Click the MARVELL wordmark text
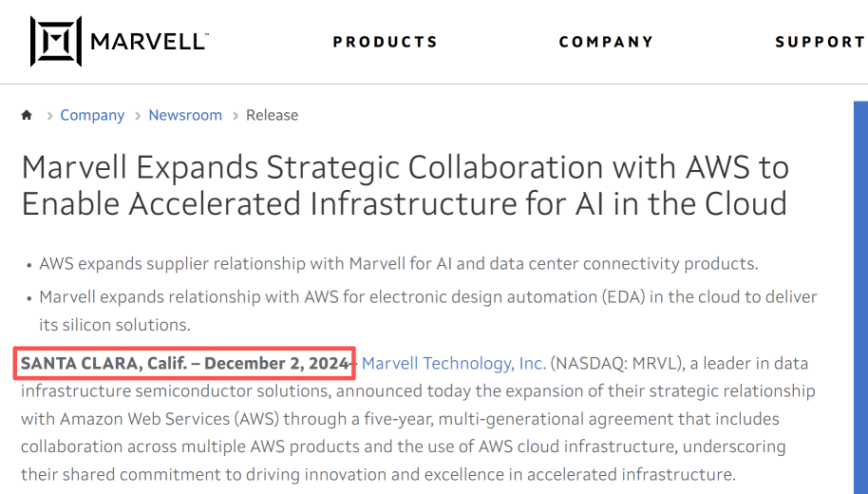This screenshot has height=494, width=868. [x=149, y=42]
